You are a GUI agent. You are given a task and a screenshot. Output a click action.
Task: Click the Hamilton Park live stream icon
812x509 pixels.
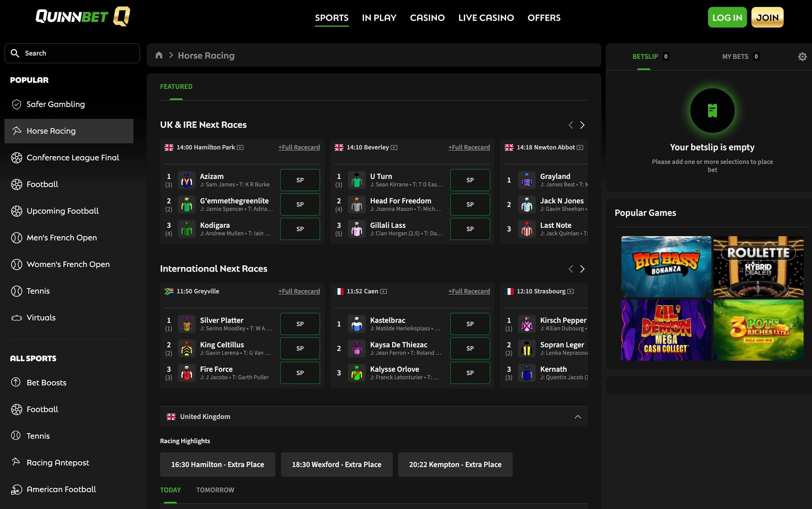pyautogui.click(x=240, y=148)
